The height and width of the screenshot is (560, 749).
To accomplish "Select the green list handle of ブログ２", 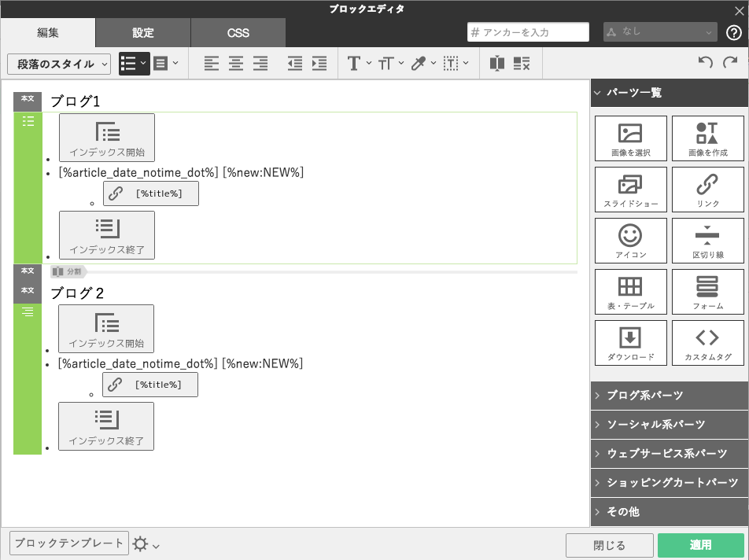I will point(28,379).
